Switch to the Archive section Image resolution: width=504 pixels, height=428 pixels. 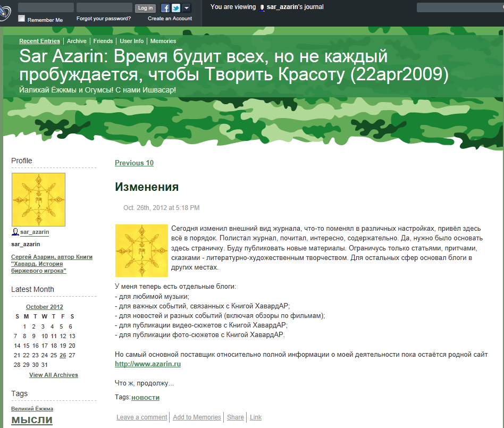tap(76, 41)
